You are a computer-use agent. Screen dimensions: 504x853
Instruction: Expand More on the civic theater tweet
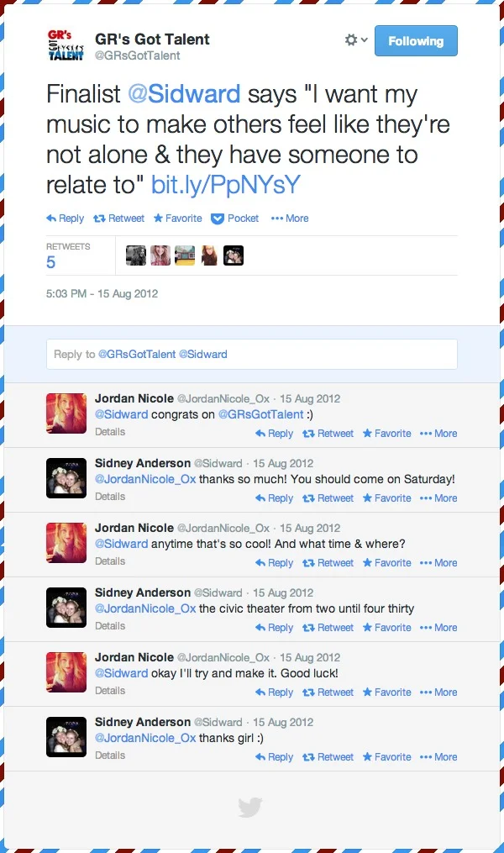point(438,628)
